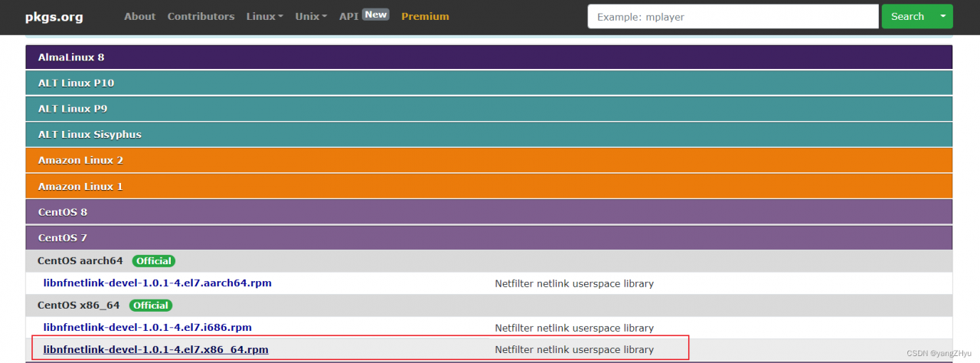Screen dimensions: 980x363
Task: Open libnfnetlink-devel x86_64 rpm link
Action: point(156,350)
